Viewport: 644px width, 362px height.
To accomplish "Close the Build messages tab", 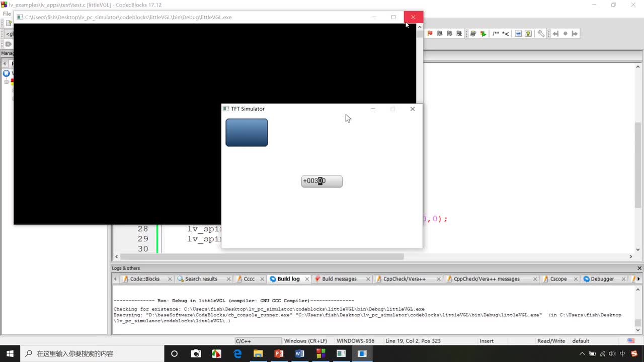I will tap(368, 279).
